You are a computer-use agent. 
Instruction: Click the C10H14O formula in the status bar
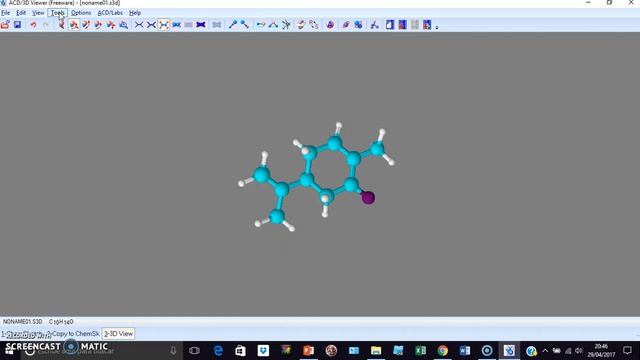click(61, 322)
